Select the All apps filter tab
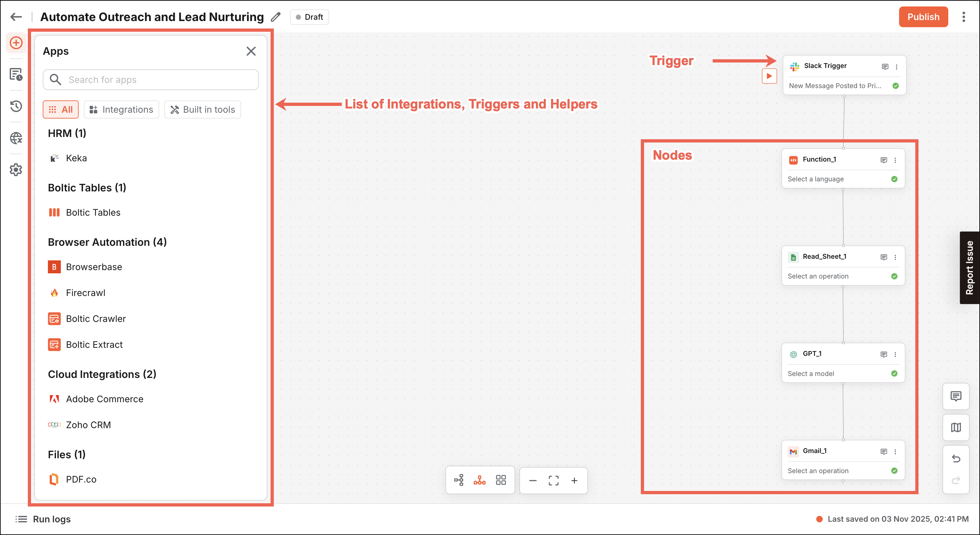This screenshot has width=980, height=535. pyautogui.click(x=61, y=110)
